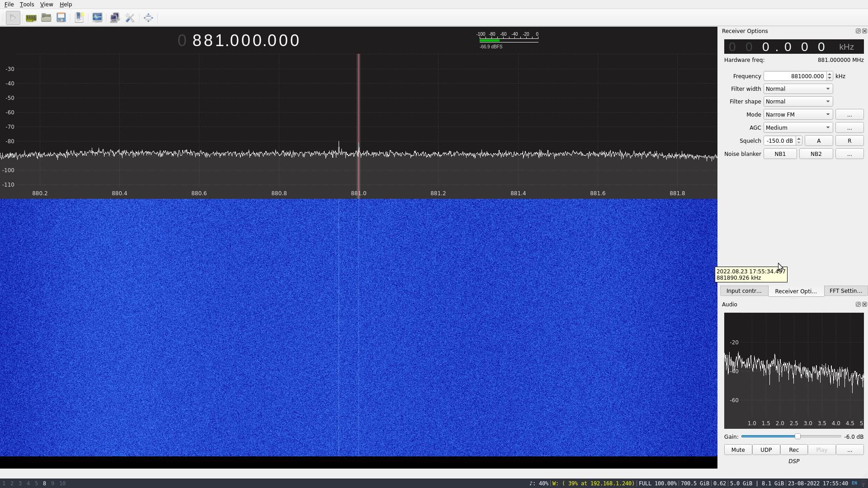Click the wireless 39% status indicator
The height and width of the screenshot is (488, 868).
tap(593, 483)
